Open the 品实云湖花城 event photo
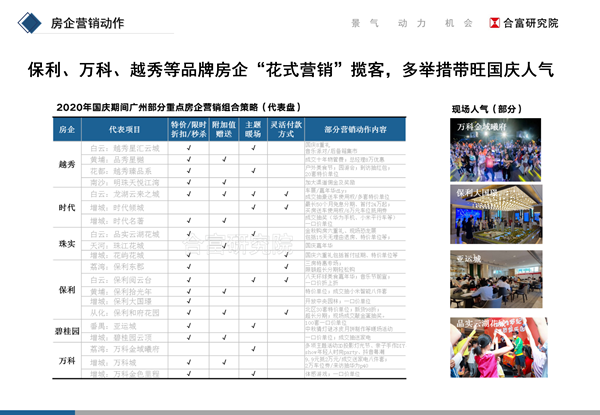This screenshot has height=415, width=600. [x=499, y=347]
